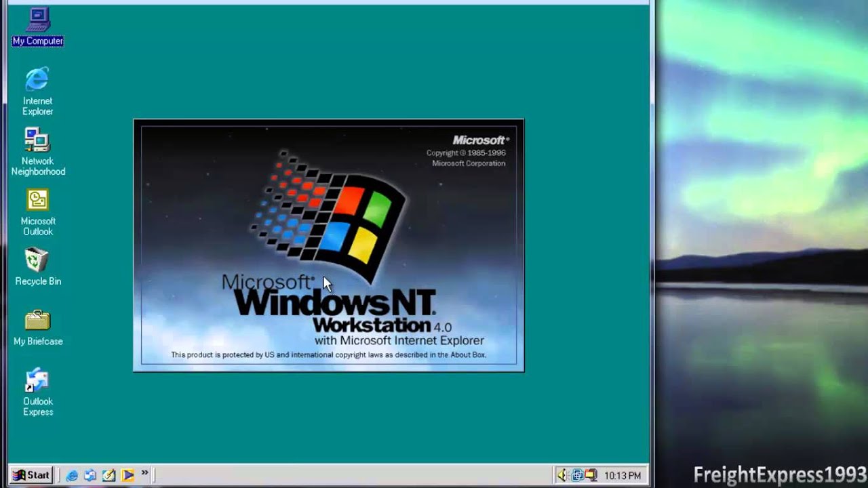Select the Network Neighborhood desktop icon

pos(38,152)
